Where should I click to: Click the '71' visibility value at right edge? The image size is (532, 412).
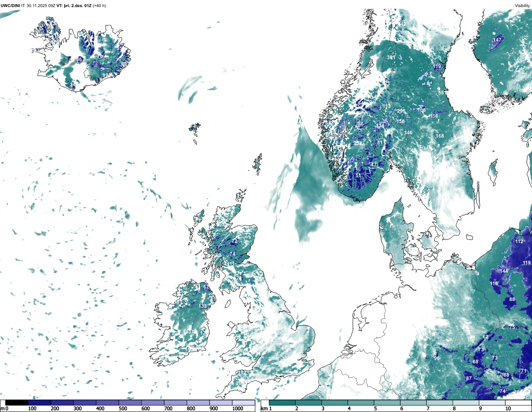524,371
